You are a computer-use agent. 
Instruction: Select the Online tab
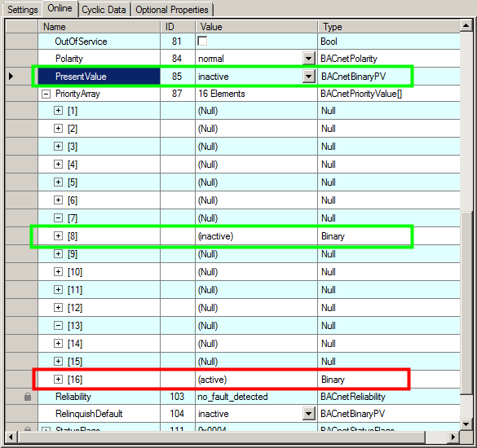60,8
